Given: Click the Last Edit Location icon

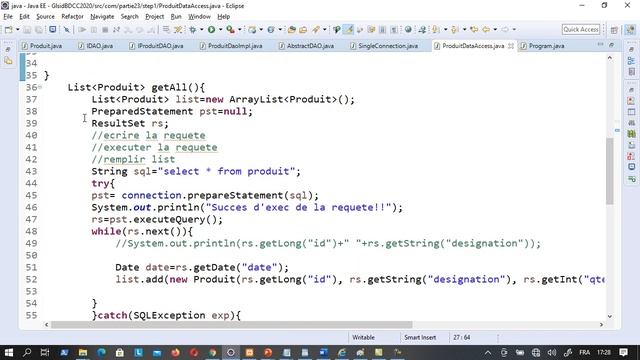Looking at the screenshot, I should [x=474, y=30].
